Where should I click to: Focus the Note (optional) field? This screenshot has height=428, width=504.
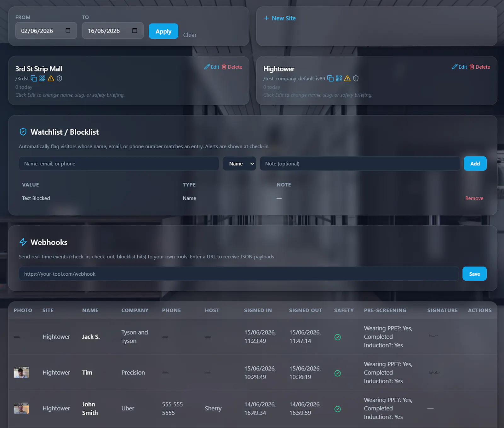[360, 164]
